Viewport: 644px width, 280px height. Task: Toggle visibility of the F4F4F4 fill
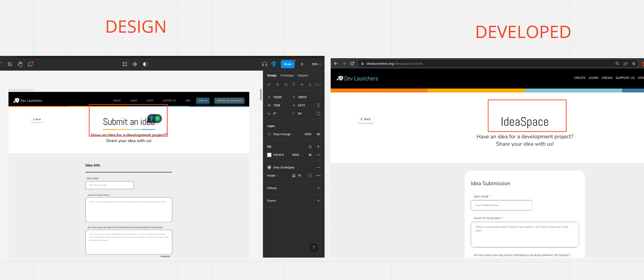(x=310, y=155)
